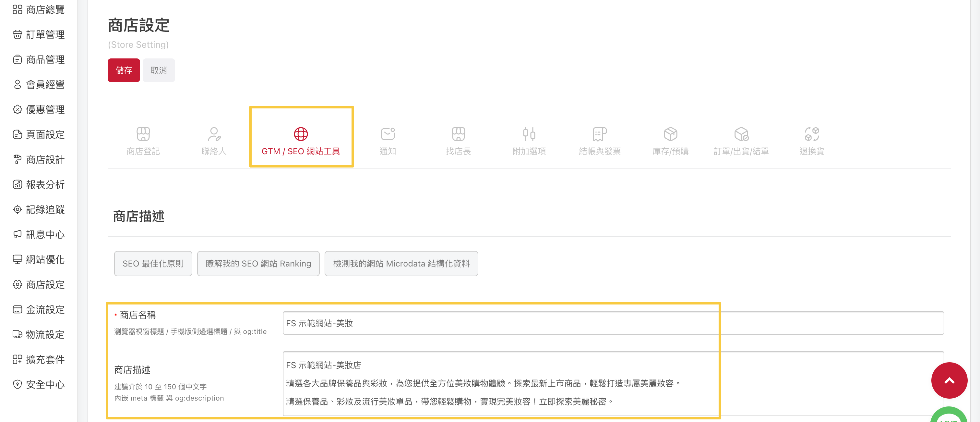Screen dimensions: 980x422
Task: Click the 訂單/出貨/結單 box-check icon
Action: click(x=741, y=134)
